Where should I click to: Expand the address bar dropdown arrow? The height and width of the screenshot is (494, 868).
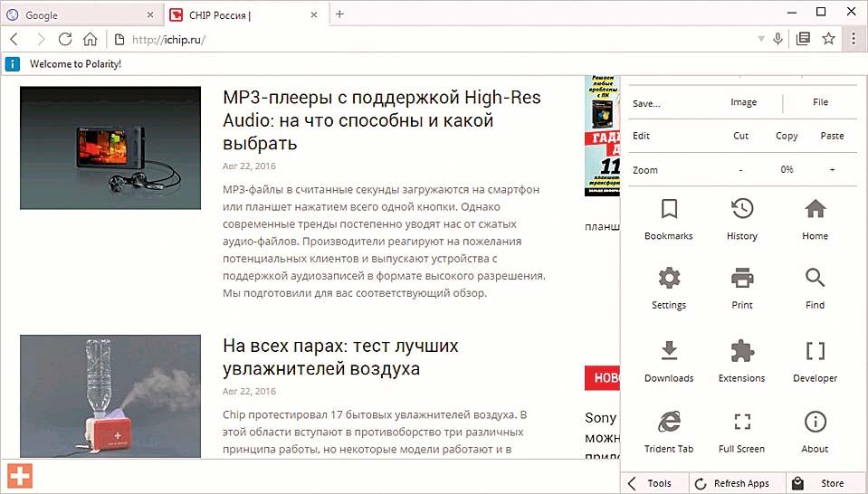click(x=759, y=39)
